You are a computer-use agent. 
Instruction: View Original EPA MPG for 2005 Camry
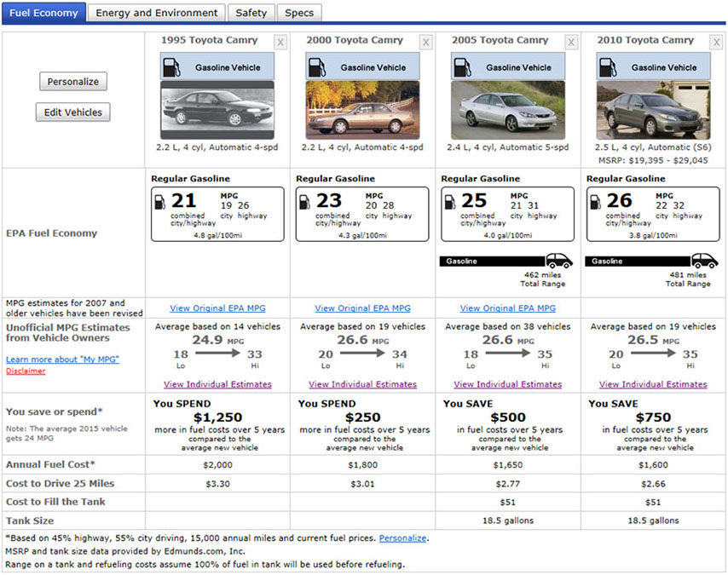point(507,308)
